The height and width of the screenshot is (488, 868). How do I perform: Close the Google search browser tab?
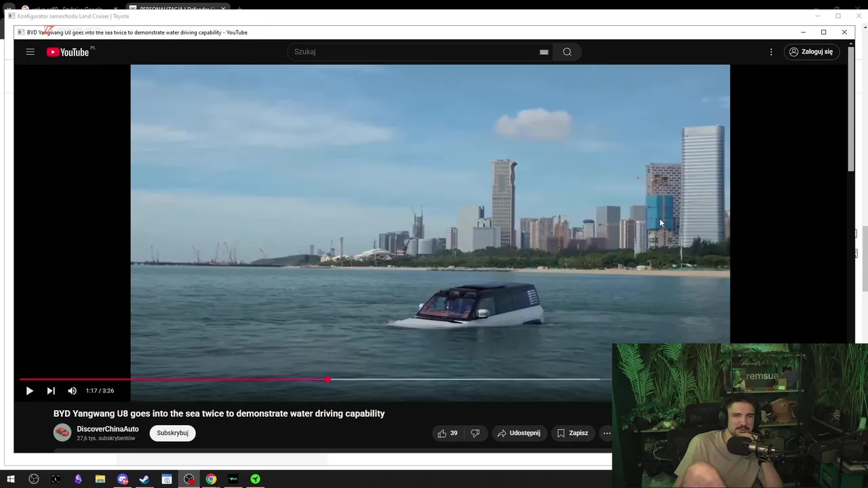click(x=115, y=9)
